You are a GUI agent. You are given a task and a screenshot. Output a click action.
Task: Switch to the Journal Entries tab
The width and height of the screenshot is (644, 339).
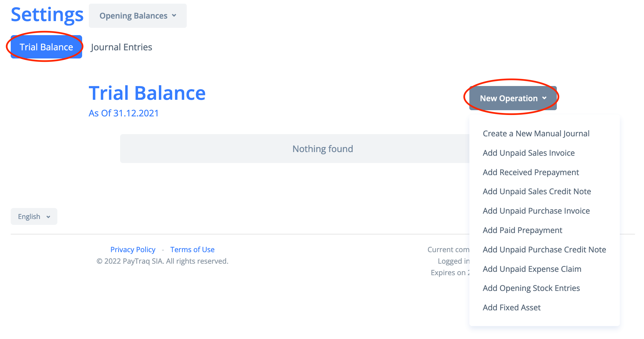(x=121, y=47)
